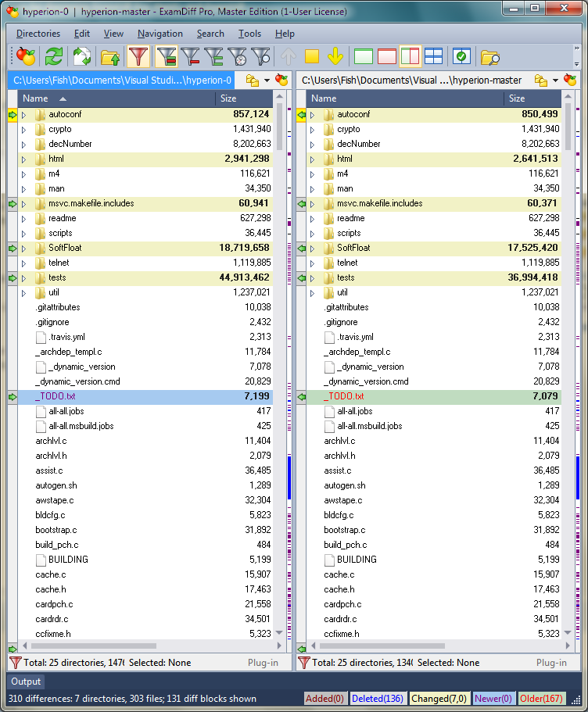Click the blue four-pane grid layout icon
Viewport: 588px width, 712px height.
coord(433,57)
